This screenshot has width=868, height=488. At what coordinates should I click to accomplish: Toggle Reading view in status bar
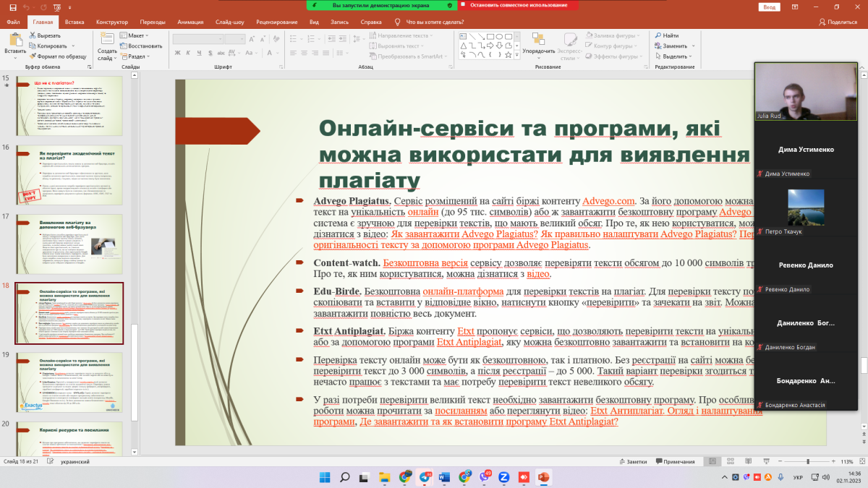[748, 461]
